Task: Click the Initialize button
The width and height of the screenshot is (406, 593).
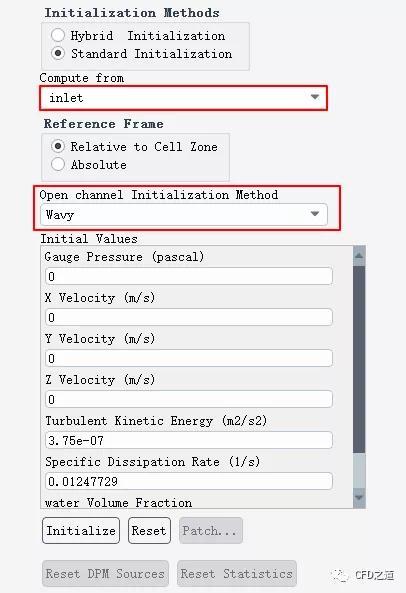Action: point(81,531)
